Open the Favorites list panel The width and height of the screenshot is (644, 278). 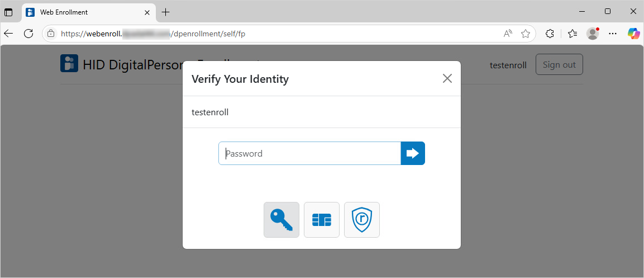(x=572, y=34)
